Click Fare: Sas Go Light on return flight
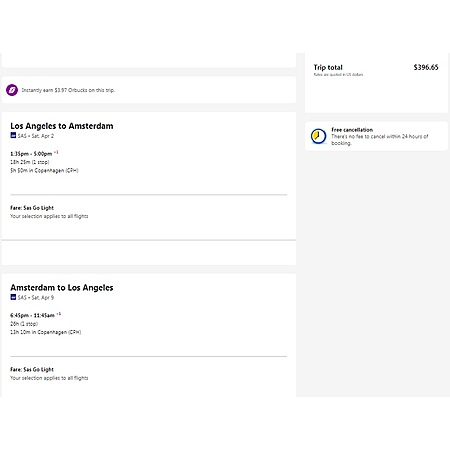 [32, 369]
